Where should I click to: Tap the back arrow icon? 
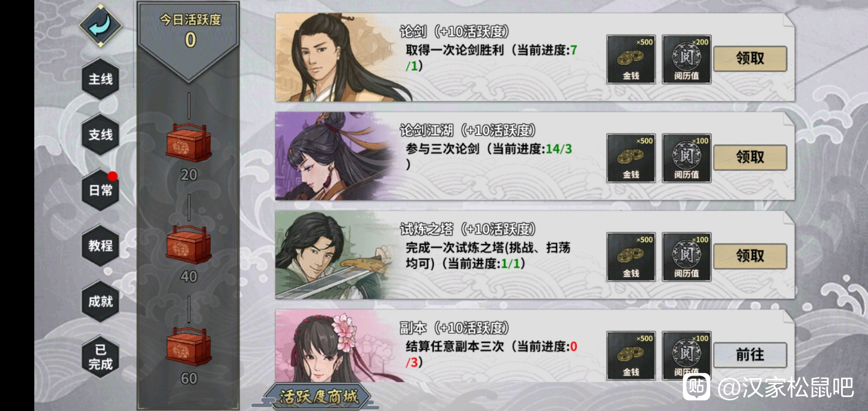[100, 26]
